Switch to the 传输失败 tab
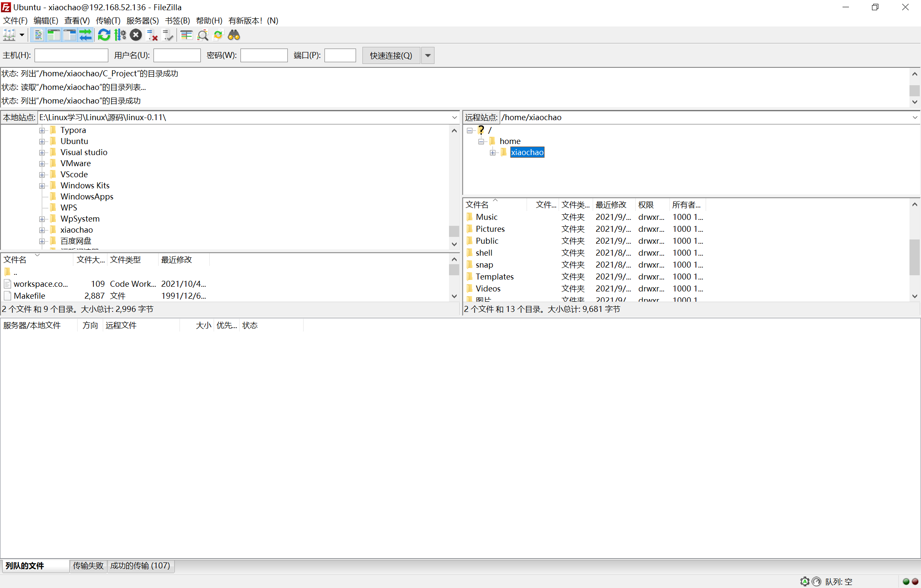The width and height of the screenshot is (921, 588). tap(88, 565)
